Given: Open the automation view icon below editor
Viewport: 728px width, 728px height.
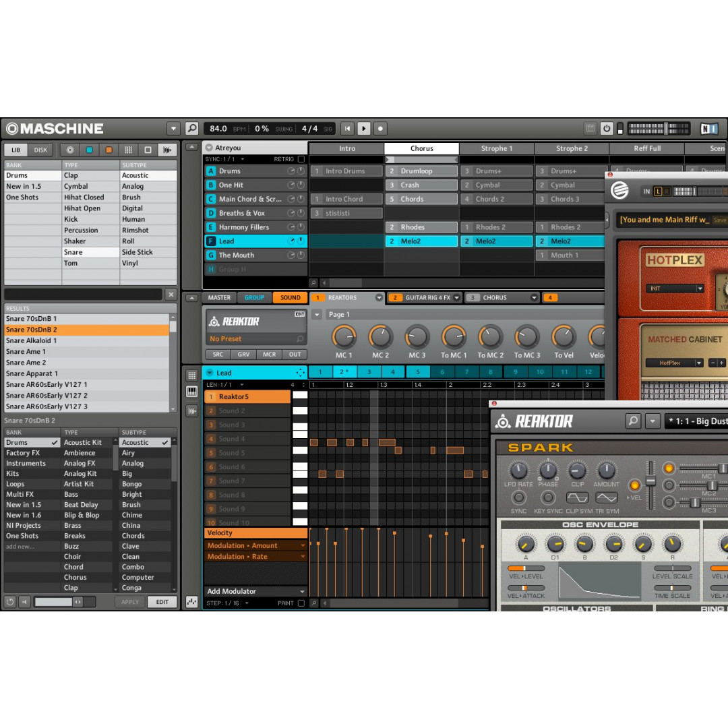Looking at the screenshot, I should (192, 602).
